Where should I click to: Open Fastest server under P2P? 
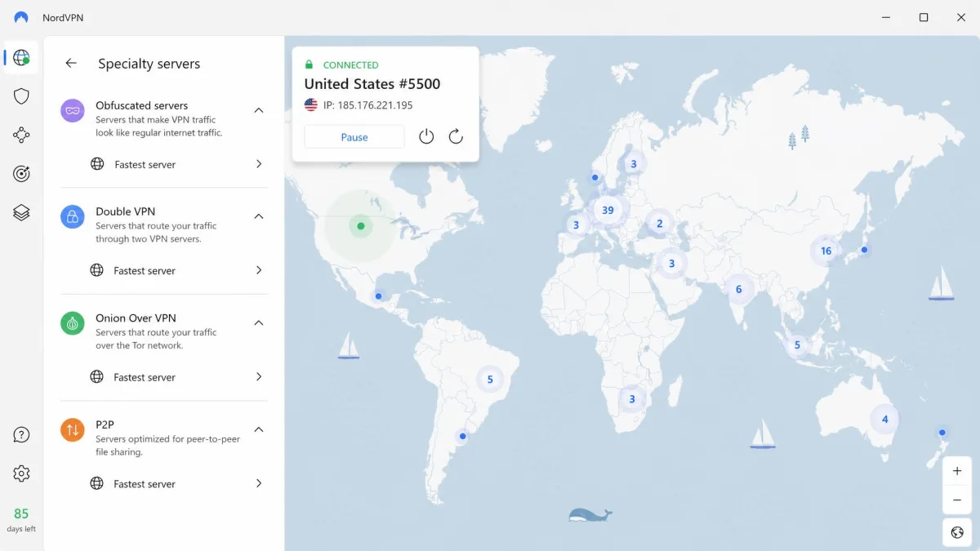[x=176, y=483]
